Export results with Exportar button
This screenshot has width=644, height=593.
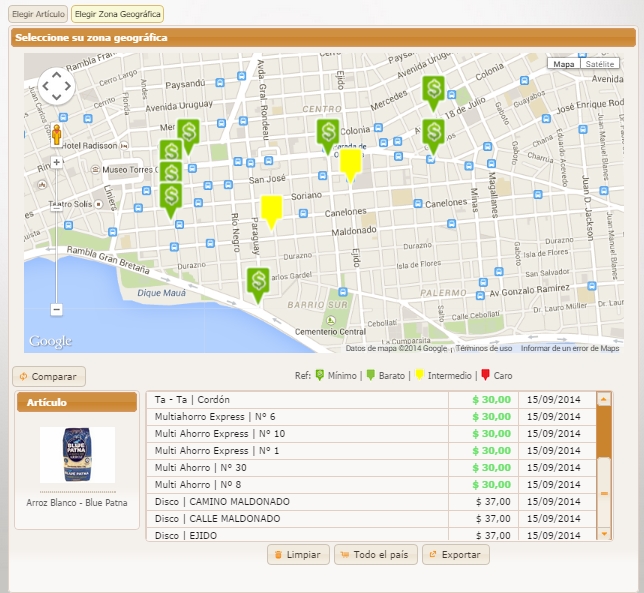[x=455, y=555]
